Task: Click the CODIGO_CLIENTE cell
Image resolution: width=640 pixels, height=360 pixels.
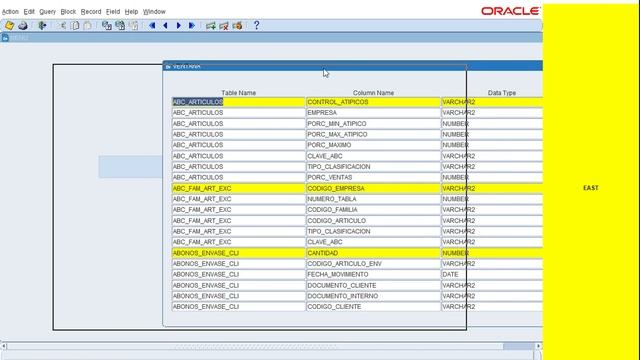Action: pyautogui.click(x=373, y=307)
